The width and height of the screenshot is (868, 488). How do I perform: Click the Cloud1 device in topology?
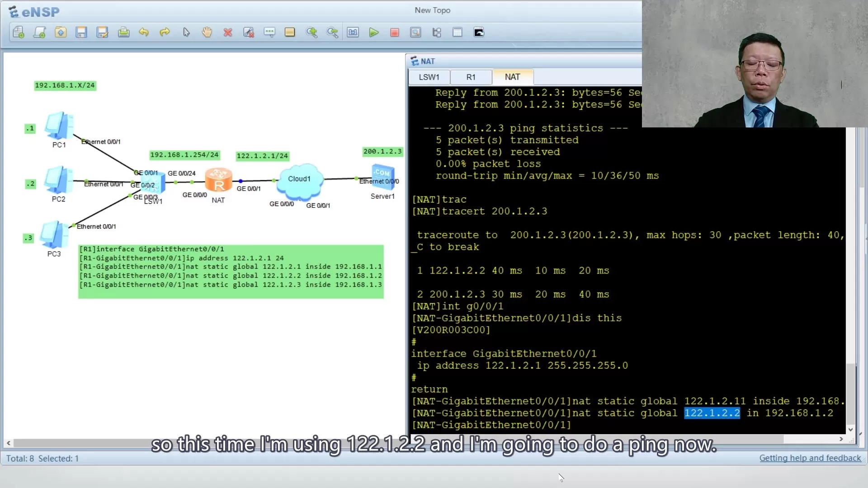tap(299, 181)
